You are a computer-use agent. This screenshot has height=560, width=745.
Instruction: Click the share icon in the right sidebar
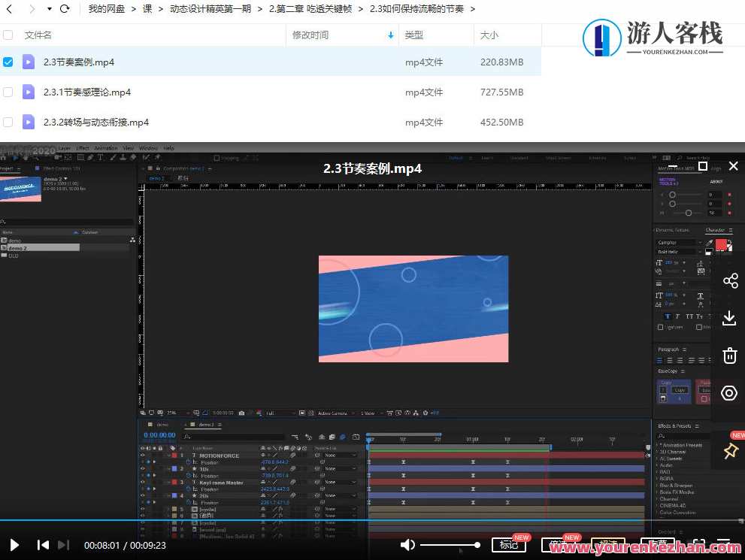[728, 280]
